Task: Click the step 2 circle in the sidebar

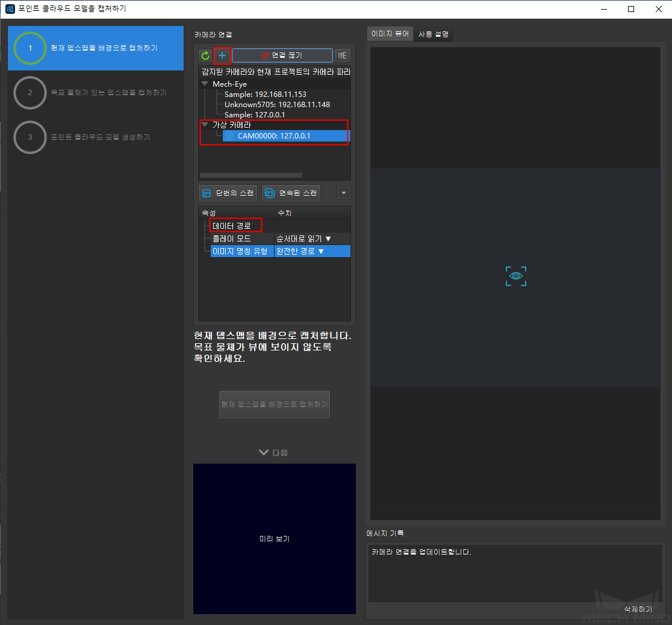Action: click(30, 93)
